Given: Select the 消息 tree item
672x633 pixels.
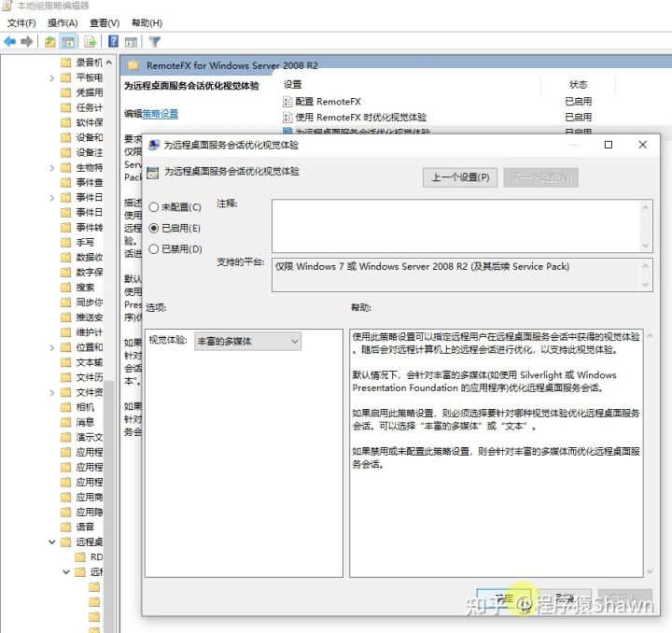Looking at the screenshot, I should click(x=85, y=422).
